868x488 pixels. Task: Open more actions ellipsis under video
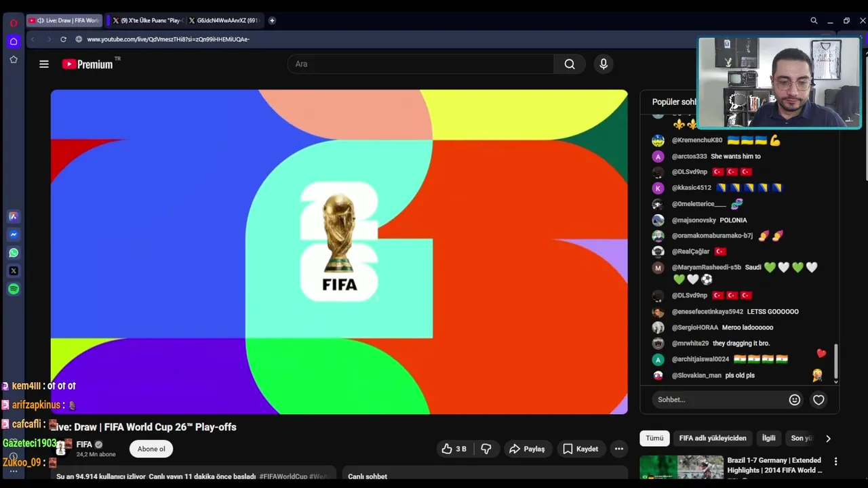point(618,449)
